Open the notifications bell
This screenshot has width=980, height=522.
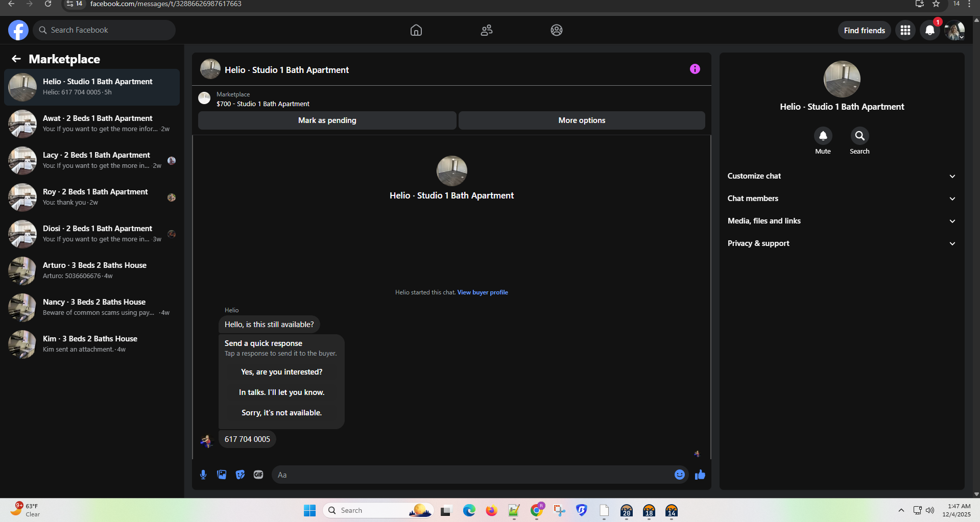930,30
